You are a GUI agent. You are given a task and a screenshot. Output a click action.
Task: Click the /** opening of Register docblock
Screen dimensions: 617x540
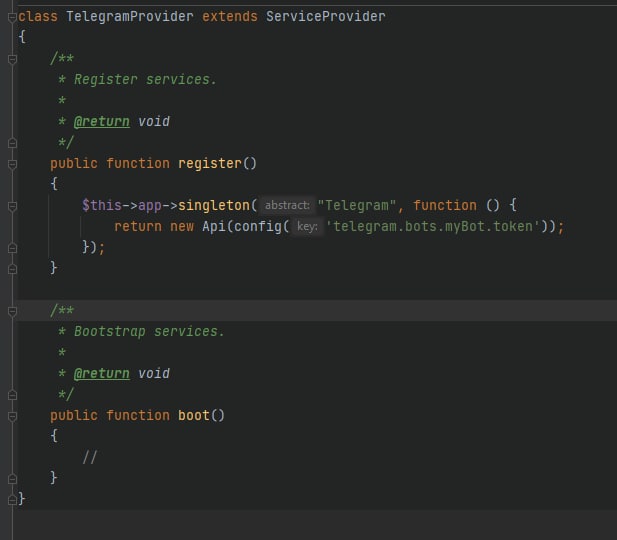coord(62,58)
